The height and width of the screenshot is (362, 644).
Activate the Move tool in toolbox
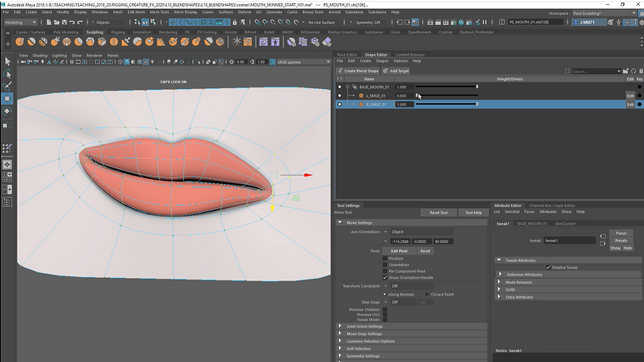[x=7, y=98]
